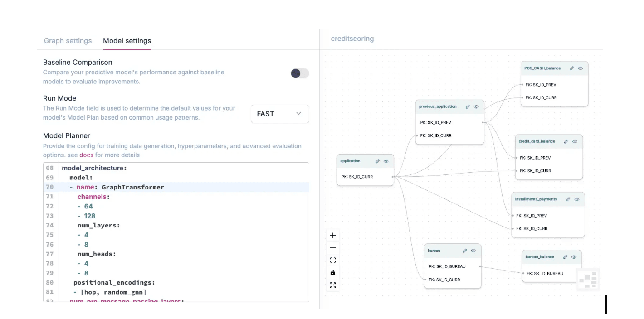644x319 pixels.
Task: Switch to the Graph settings tab
Action: pos(68,41)
